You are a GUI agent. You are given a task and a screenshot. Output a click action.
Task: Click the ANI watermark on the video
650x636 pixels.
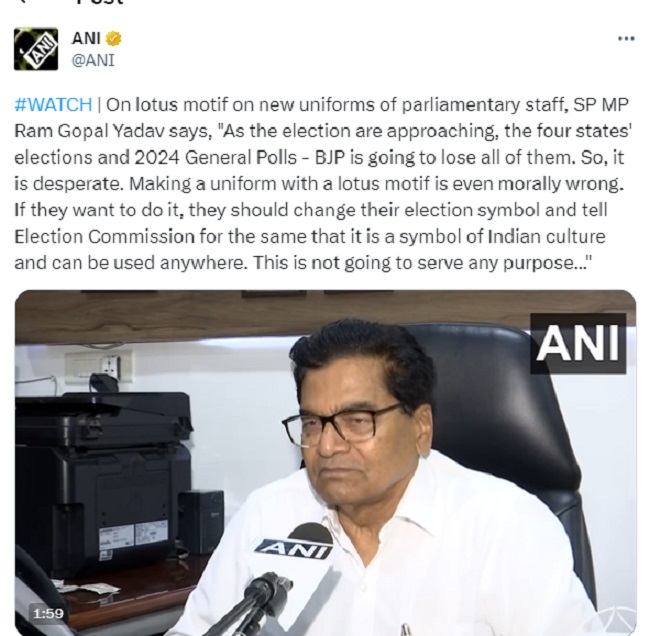(x=578, y=343)
